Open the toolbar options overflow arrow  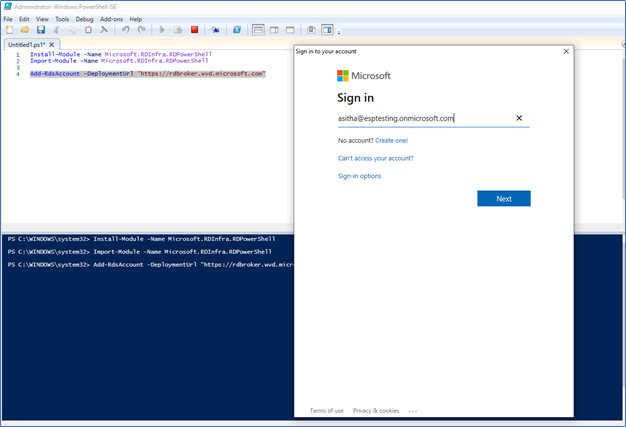[339, 33]
